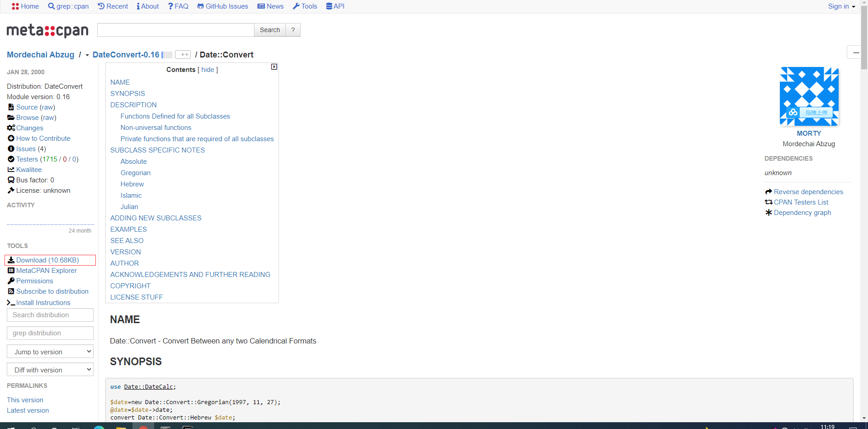Jump to SYNOPSIS in contents
868x429 pixels.
point(128,94)
